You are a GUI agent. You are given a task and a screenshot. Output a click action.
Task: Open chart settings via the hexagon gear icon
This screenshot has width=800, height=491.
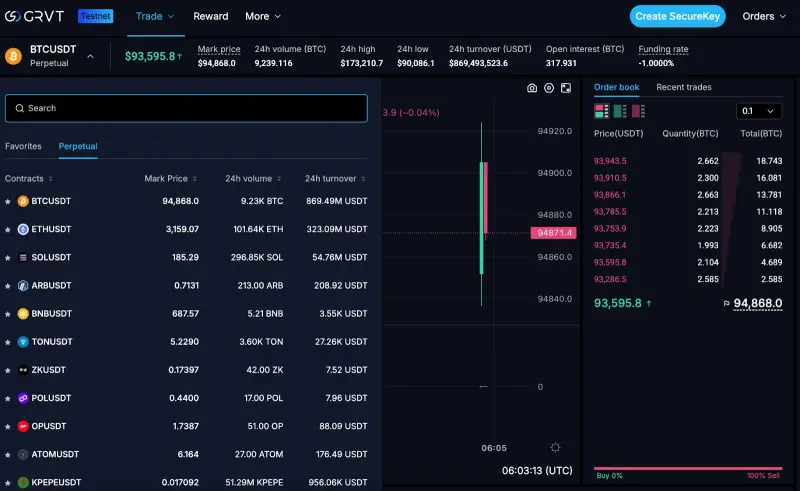549,88
